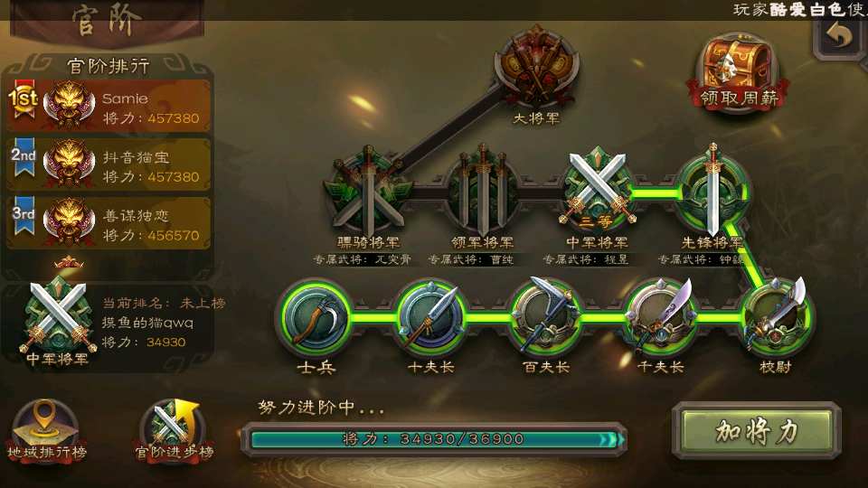Viewport: 868px width, 488px height.
Task: Select the 千夫长 blade rank icon
Action: coord(661,317)
